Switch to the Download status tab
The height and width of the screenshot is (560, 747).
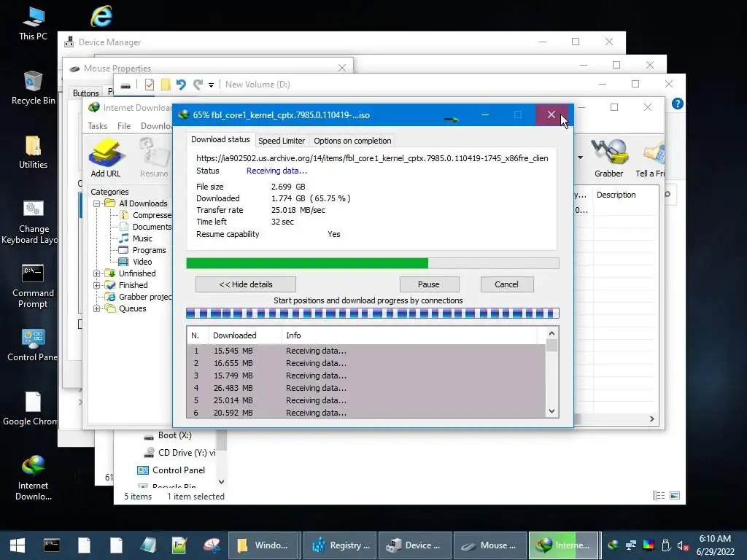pyautogui.click(x=220, y=139)
